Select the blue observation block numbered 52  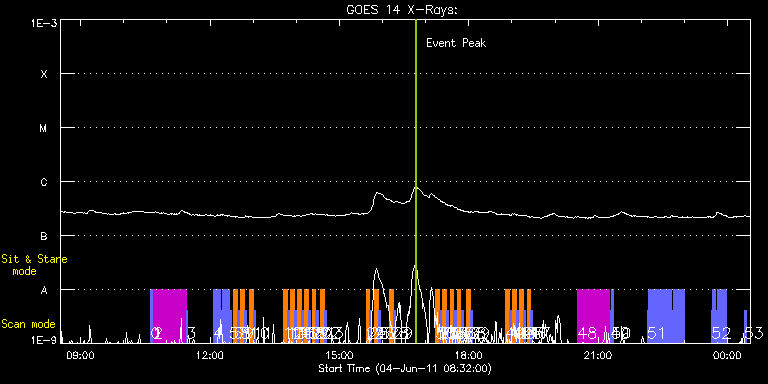[x=719, y=316]
